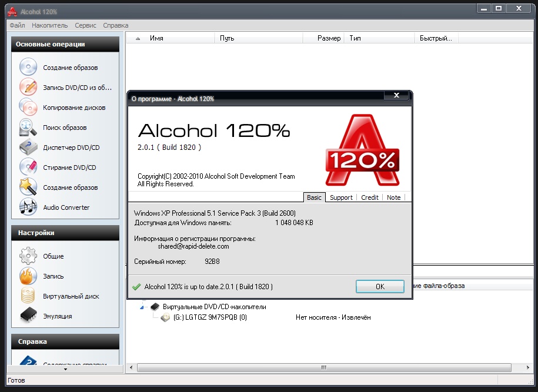
Task: Sort the list by Имя column
Action: coord(171,38)
